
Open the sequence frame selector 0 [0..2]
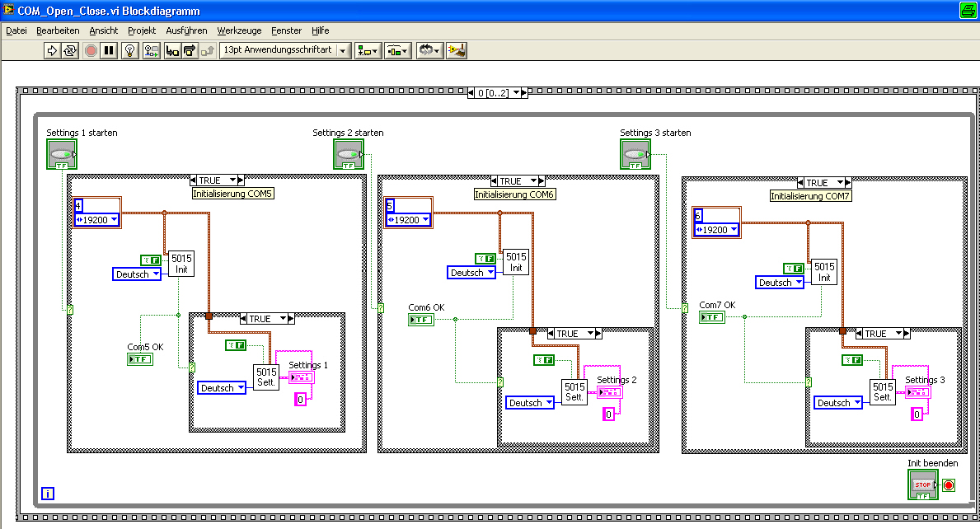pos(498,93)
